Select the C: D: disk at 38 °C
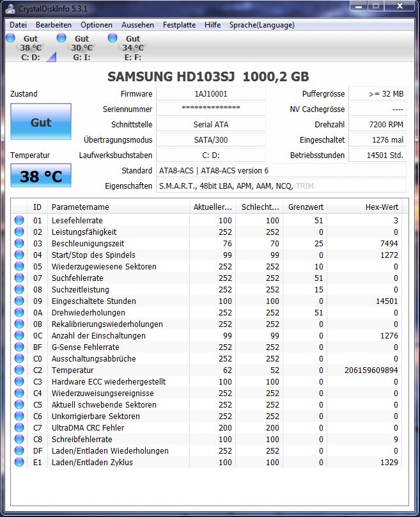This screenshot has height=517, width=420. [30, 47]
